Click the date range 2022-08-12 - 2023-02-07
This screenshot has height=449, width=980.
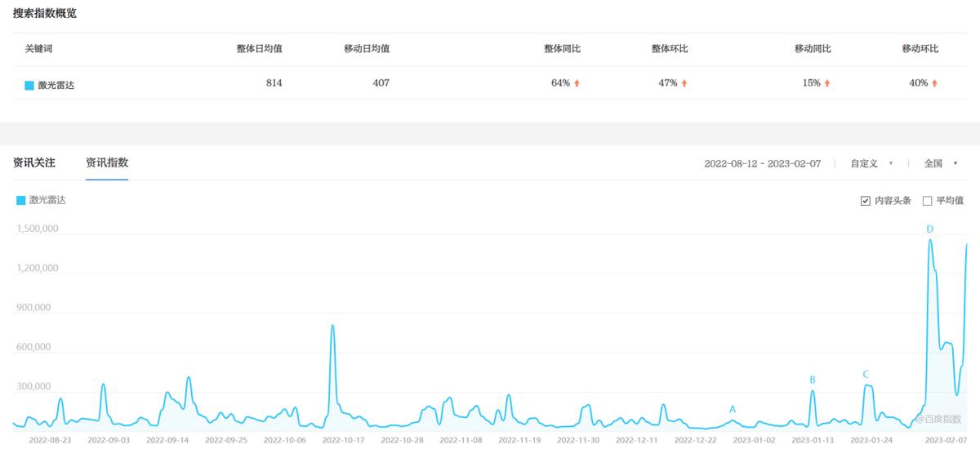click(762, 163)
